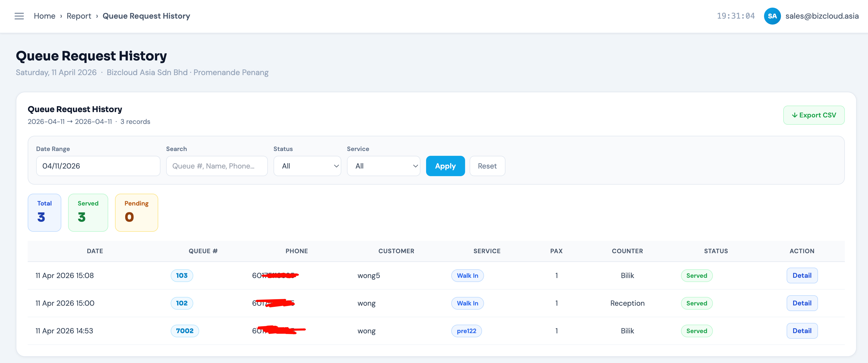Expand the Status filter dropdown
Viewport: 868px width, 363px height.
(307, 166)
